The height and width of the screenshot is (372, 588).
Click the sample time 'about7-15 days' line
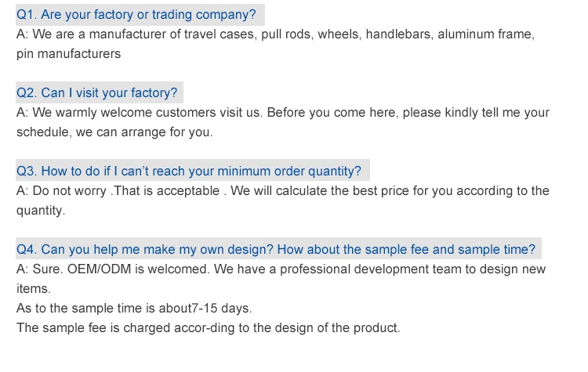[134, 309]
